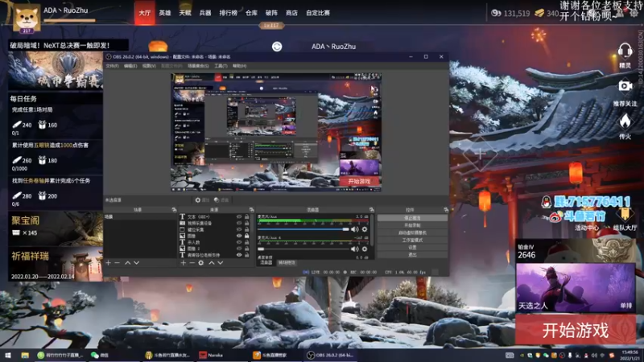Go to the 商店 tab in game
644x362 pixels.
[291, 13]
